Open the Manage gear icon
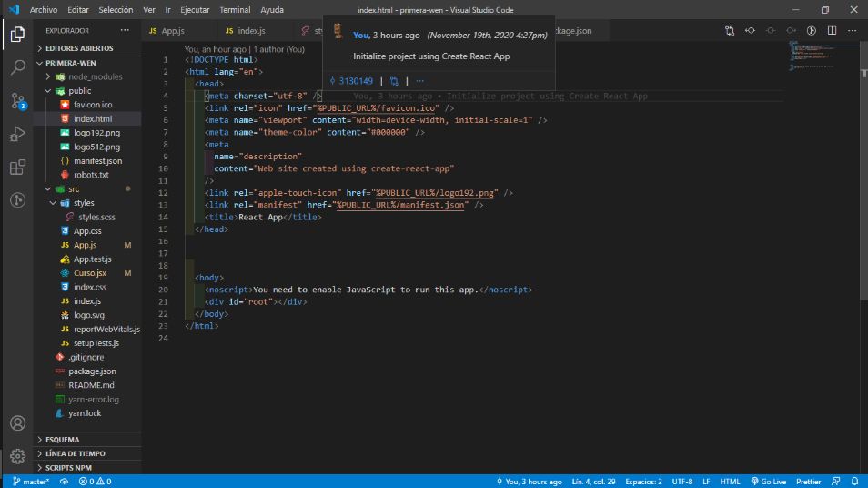This screenshot has height=488, width=868. [x=17, y=456]
